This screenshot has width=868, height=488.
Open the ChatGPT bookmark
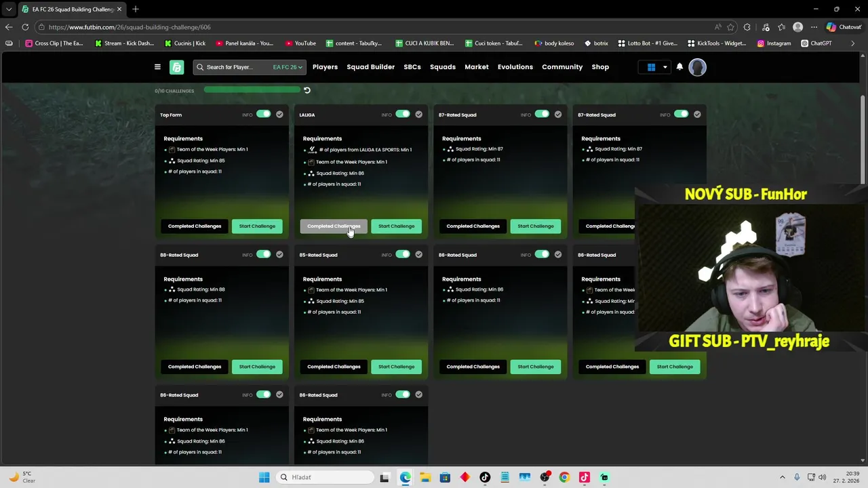pyautogui.click(x=816, y=43)
